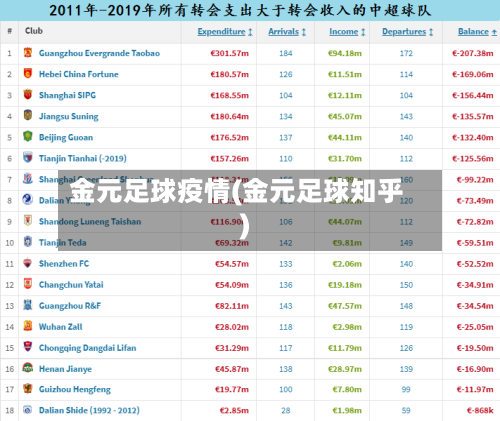Sort table by Expenditure column
Image resolution: width=500 pixels, height=421 pixels.
[x=225, y=32]
